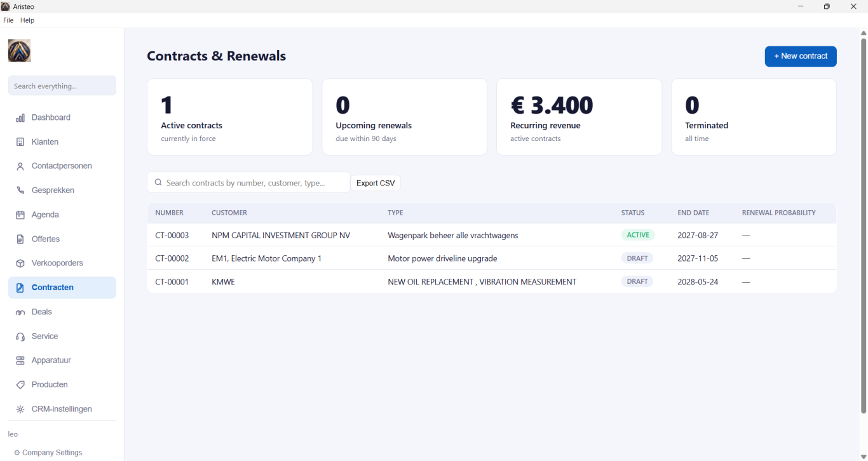Click the Producten tag icon
868x461 pixels.
20,385
